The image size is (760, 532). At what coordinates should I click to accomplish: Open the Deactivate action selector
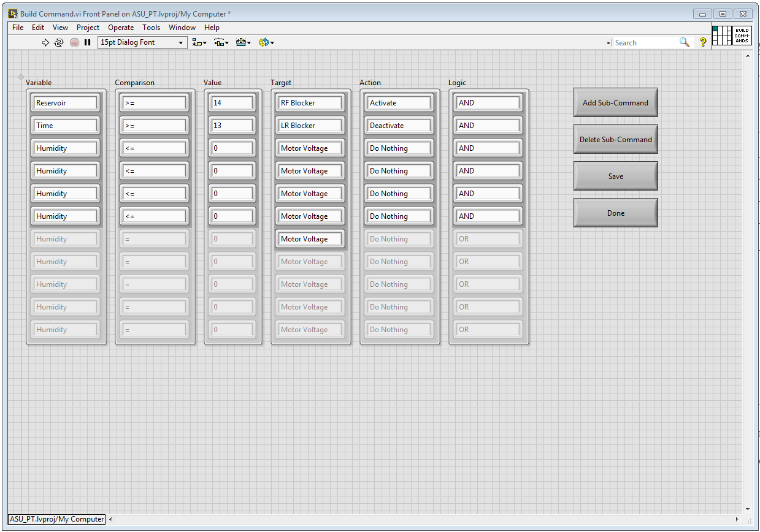point(399,126)
